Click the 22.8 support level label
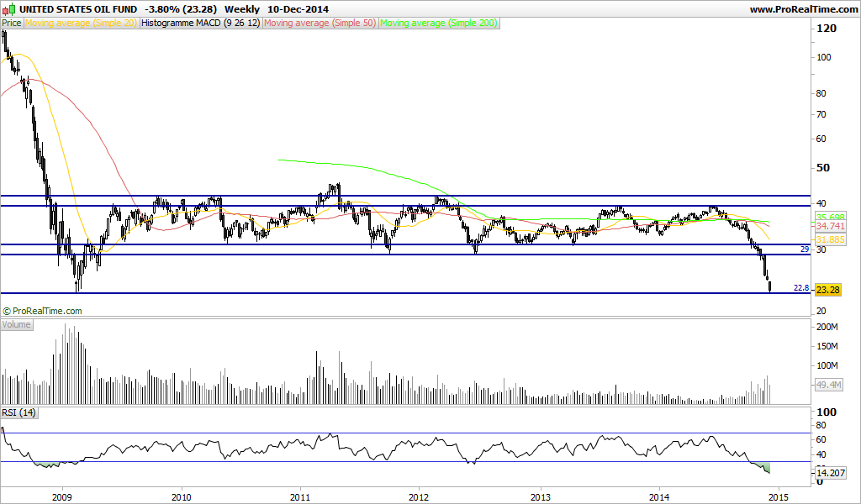Image resolution: width=861 pixels, height=504 pixels. click(x=801, y=287)
